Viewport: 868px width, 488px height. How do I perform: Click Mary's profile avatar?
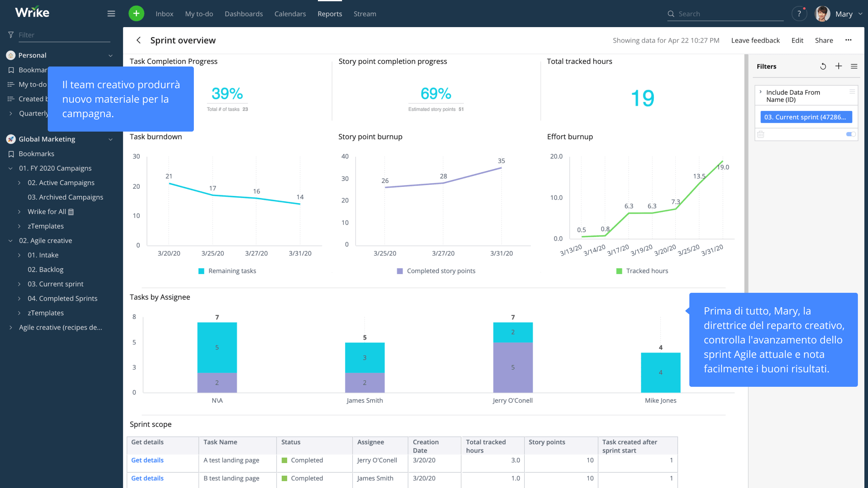click(x=822, y=14)
